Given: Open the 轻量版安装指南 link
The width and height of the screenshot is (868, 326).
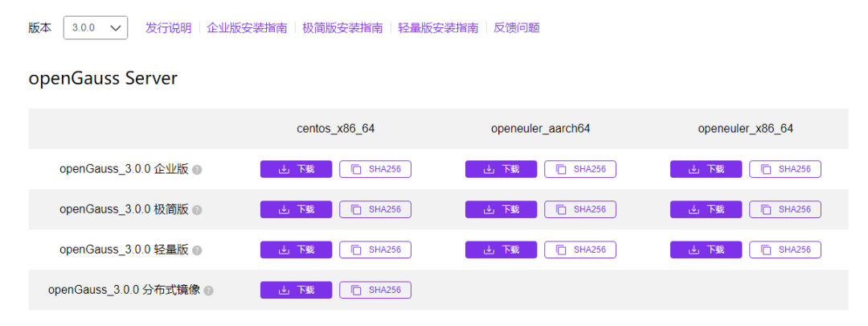Looking at the screenshot, I should click(x=439, y=27).
